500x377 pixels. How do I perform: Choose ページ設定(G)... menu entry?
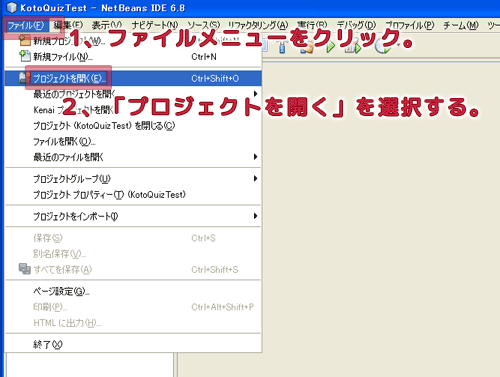click(x=133, y=291)
